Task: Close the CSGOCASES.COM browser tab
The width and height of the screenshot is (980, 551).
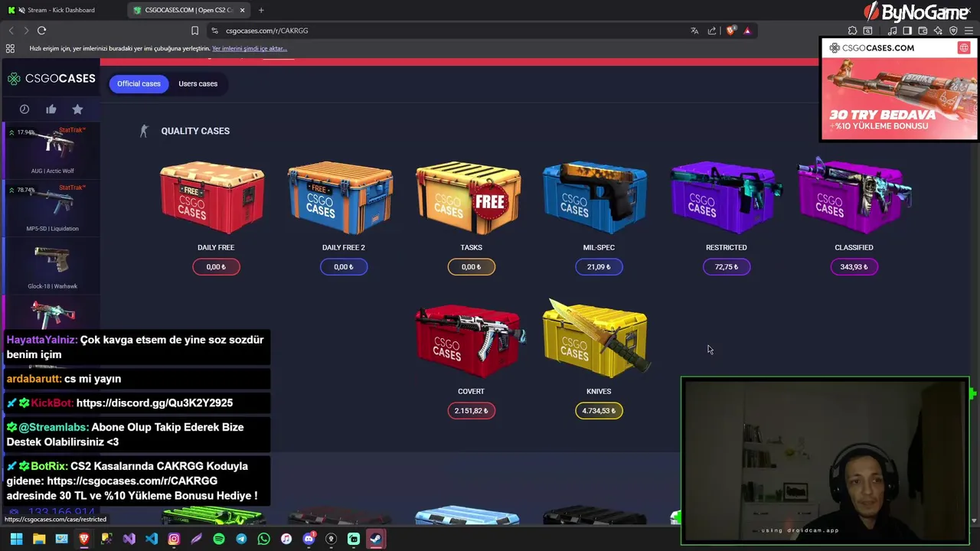Action: click(x=243, y=10)
